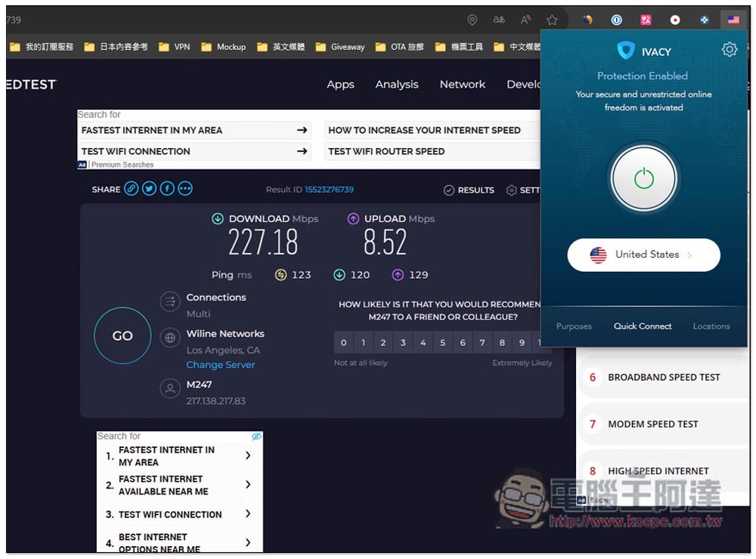This screenshot has width=756, height=559.
Task: Click the upload ping icon showing 129
Action: 398,275
